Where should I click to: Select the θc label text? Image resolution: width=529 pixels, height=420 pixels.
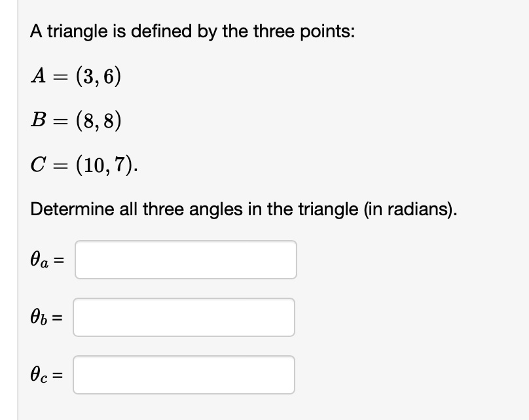(39, 375)
